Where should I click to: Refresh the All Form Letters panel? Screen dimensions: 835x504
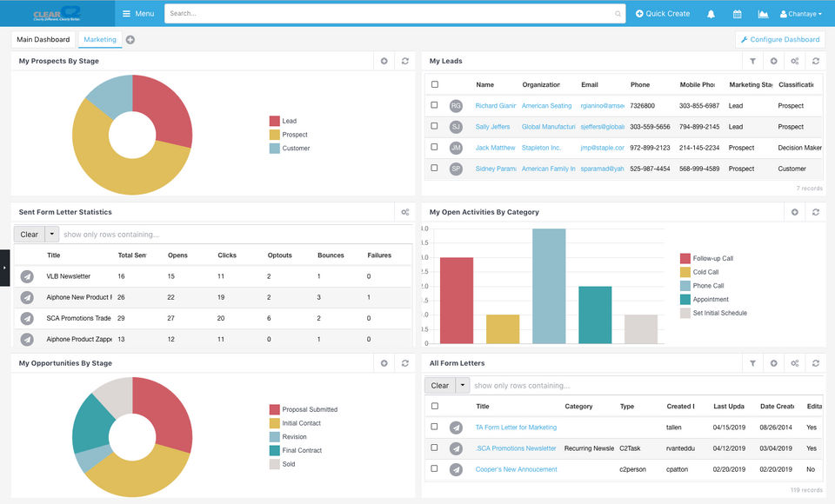click(x=815, y=363)
